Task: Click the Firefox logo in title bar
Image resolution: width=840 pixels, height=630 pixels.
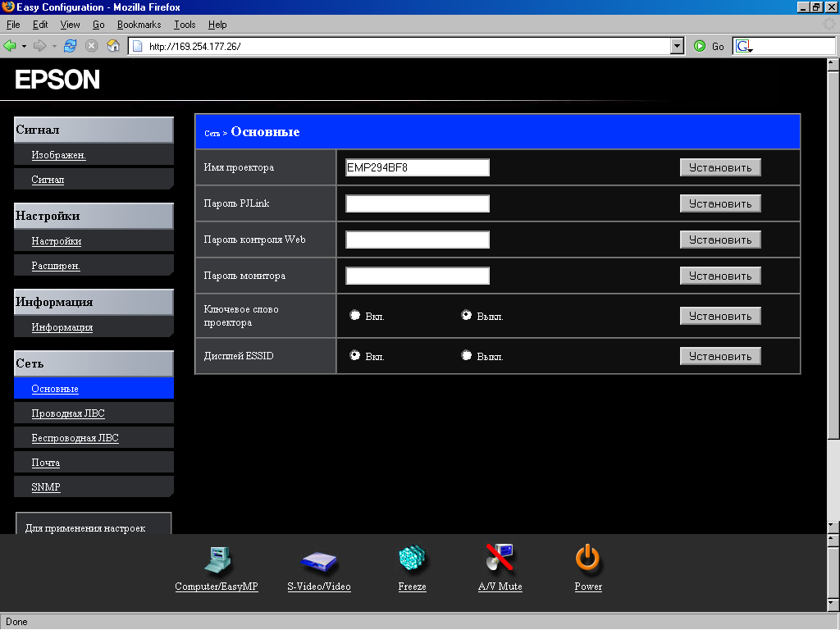Action: pyautogui.click(x=8, y=7)
